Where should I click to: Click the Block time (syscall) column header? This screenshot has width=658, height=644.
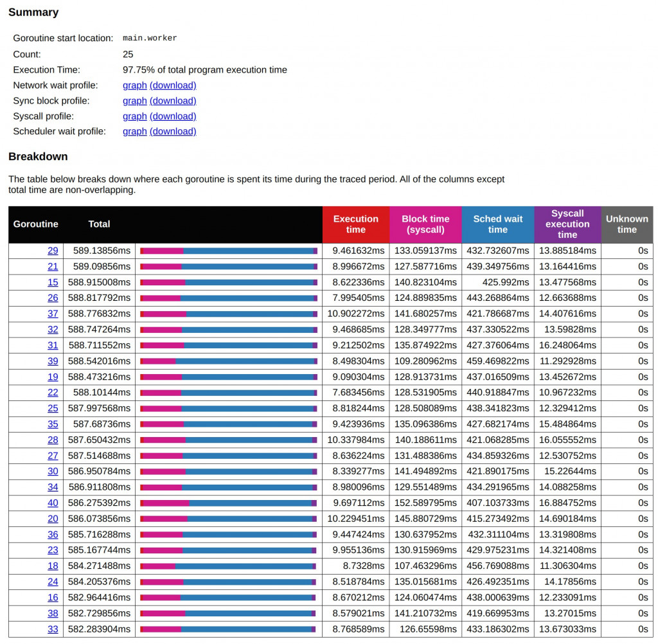425,224
